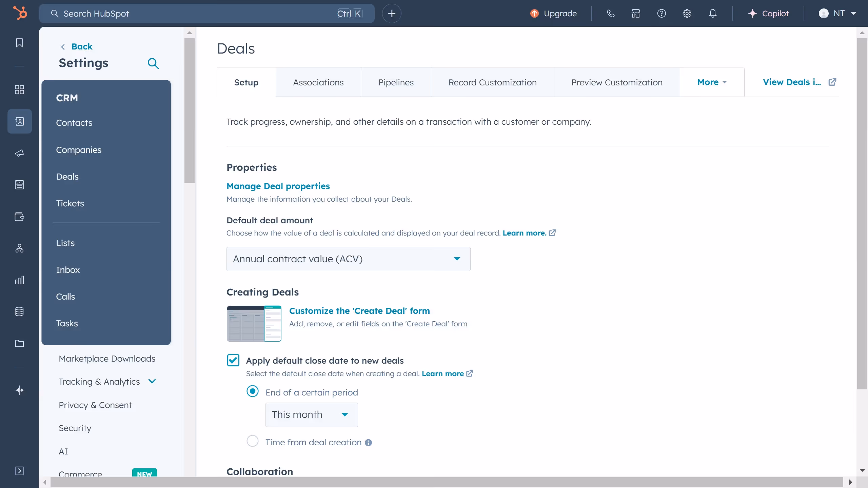
Task: Switch to the Pipelines tab
Action: pos(396,82)
